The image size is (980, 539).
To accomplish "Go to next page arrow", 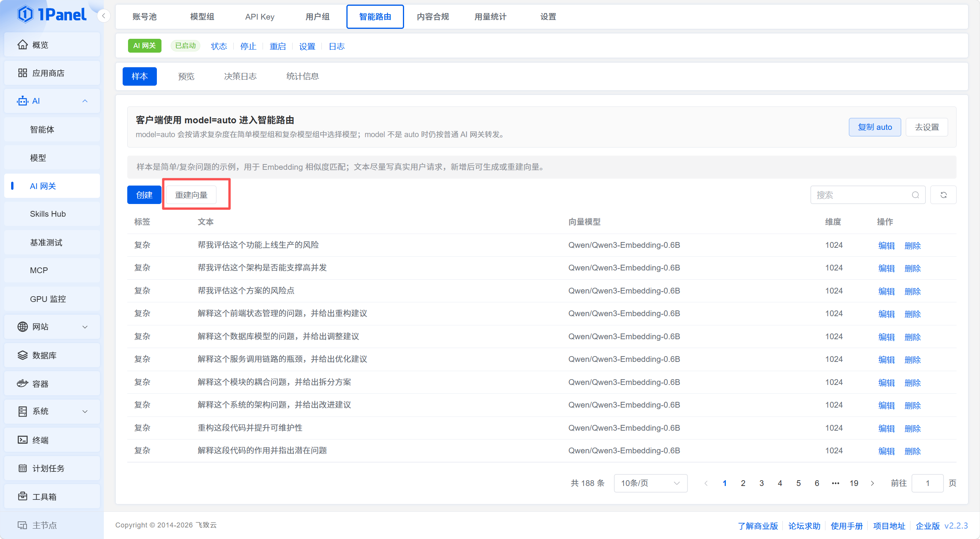I will pos(872,483).
